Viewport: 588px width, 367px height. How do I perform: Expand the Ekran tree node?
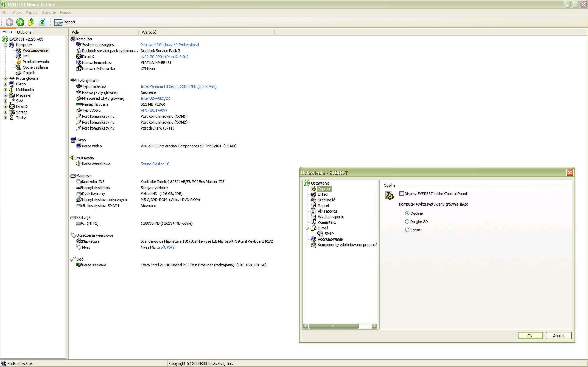pos(5,84)
